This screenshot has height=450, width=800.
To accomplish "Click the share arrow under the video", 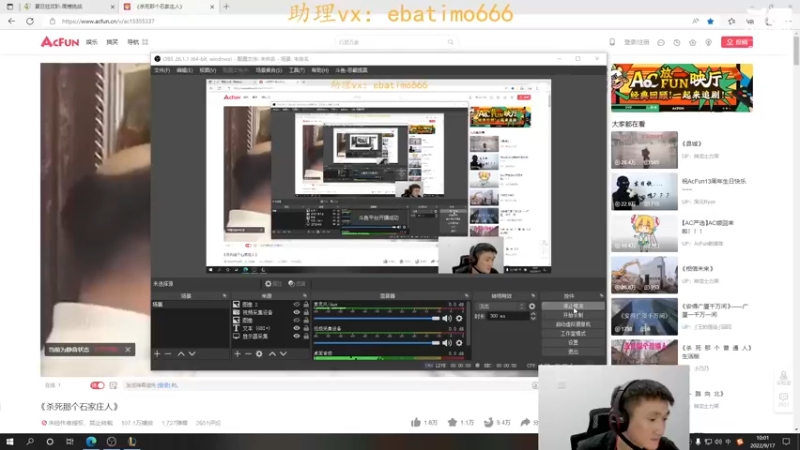I will [525, 422].
